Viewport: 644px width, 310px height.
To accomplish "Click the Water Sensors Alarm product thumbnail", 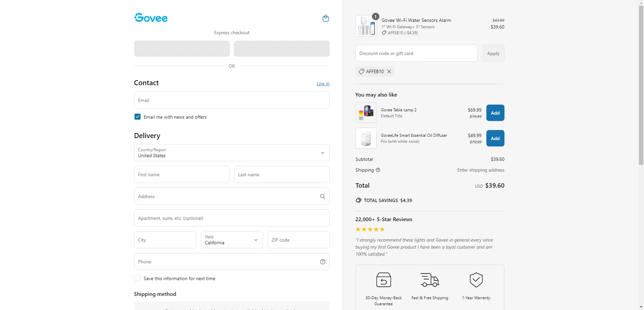I will coord(366,26).
